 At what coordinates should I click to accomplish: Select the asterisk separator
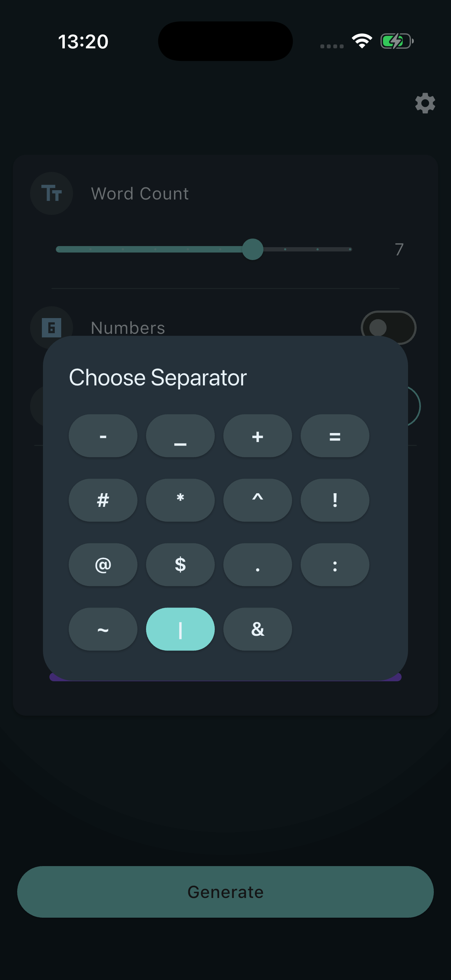point(180,500)
